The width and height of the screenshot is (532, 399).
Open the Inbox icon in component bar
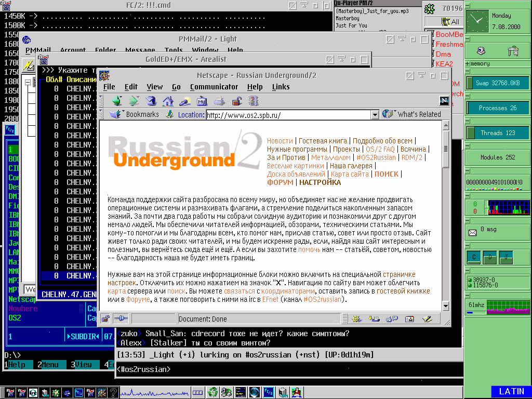(x=374, y=319)
